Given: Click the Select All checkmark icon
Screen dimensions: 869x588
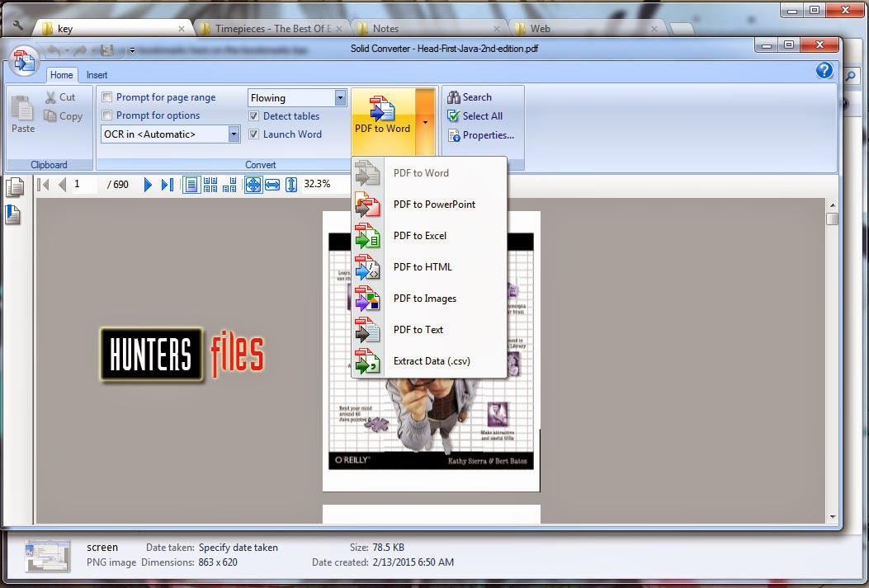Looking at the screenshot, I should (x=453, y=115).
